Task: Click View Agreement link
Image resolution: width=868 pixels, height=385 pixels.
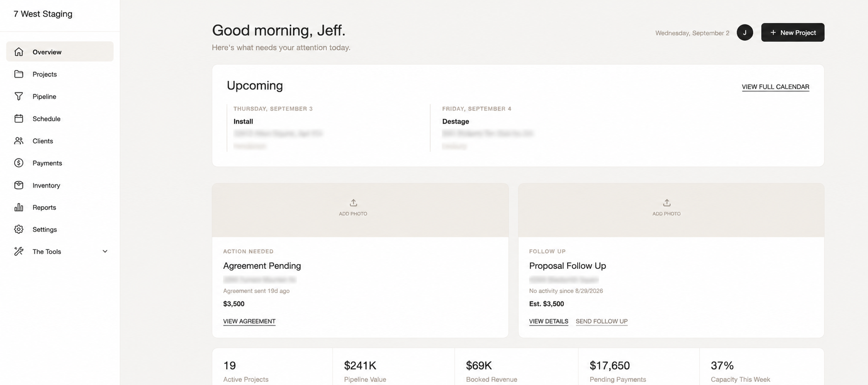Action: click(x=249, y=321)
